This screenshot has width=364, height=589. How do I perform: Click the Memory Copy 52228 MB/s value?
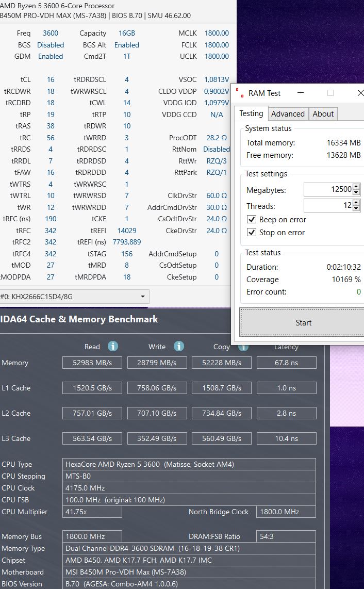point(222,363)
